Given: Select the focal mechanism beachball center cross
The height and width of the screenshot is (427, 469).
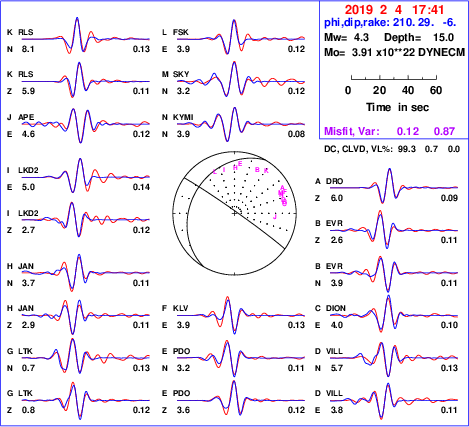Looking at the screenshot, I should [235, 213].
